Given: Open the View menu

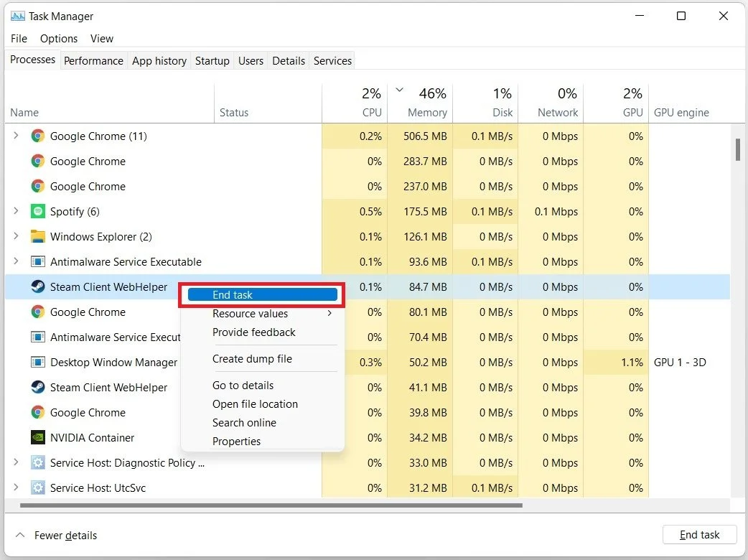Looking at the screenshot, I should 102,39.
